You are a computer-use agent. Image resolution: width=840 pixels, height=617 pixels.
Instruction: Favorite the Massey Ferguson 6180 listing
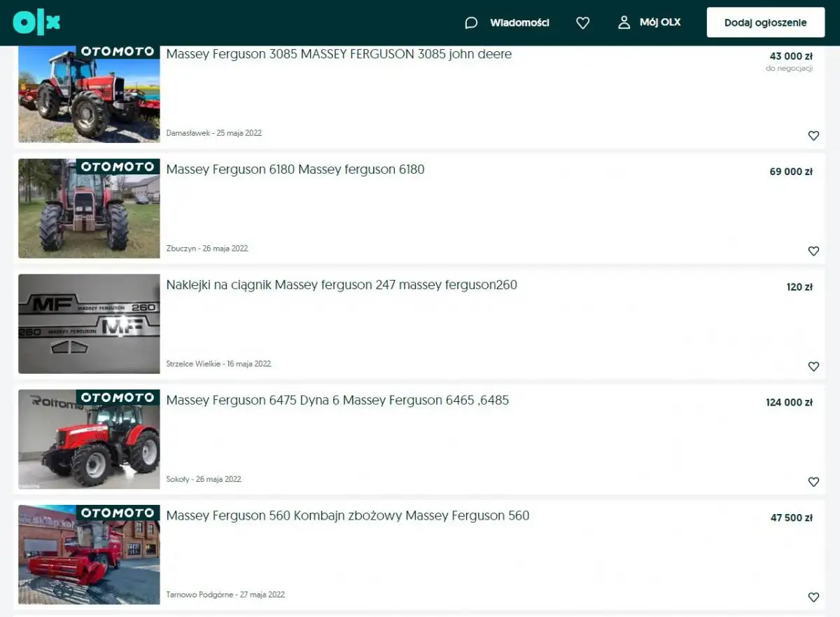[x=813, y=251]
